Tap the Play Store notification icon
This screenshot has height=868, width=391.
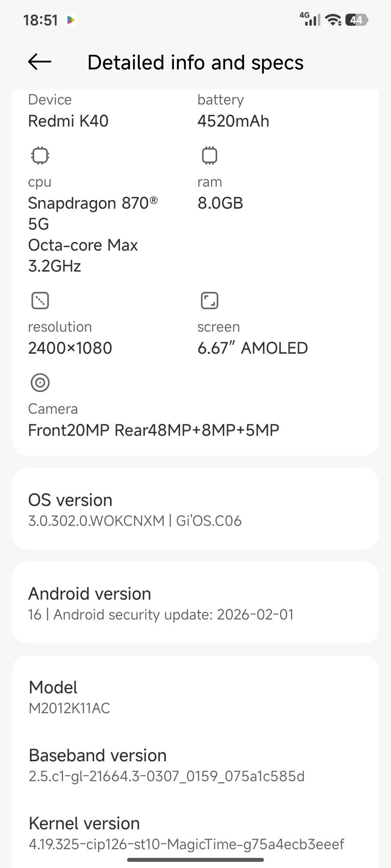coord(71,20)
